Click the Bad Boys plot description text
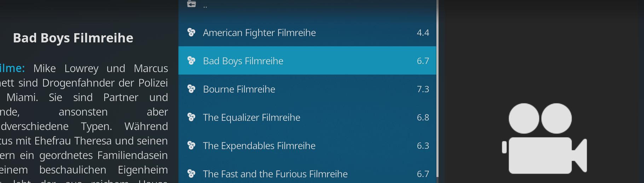 pos(84,123)
